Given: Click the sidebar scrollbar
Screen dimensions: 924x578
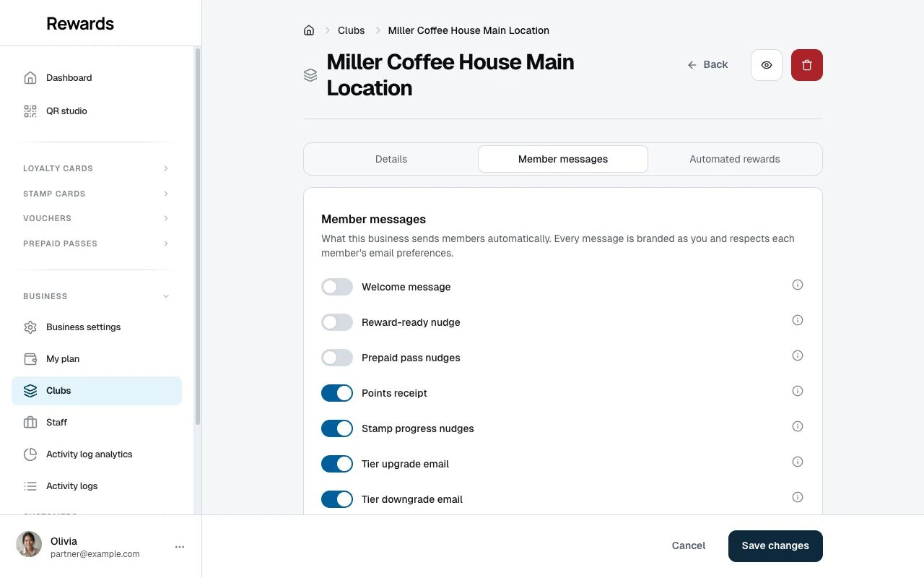Looking at the screenshot, I should [198, 237].
